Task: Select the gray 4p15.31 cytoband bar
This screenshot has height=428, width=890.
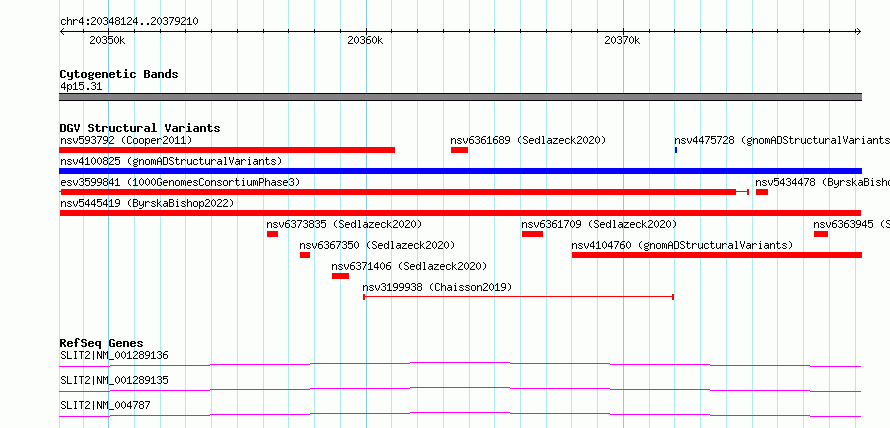Action: (460, 97)
